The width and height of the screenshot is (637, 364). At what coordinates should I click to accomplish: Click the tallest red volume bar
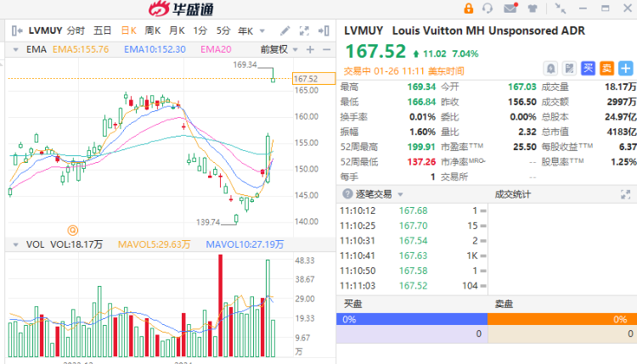[x=220, y=305]
